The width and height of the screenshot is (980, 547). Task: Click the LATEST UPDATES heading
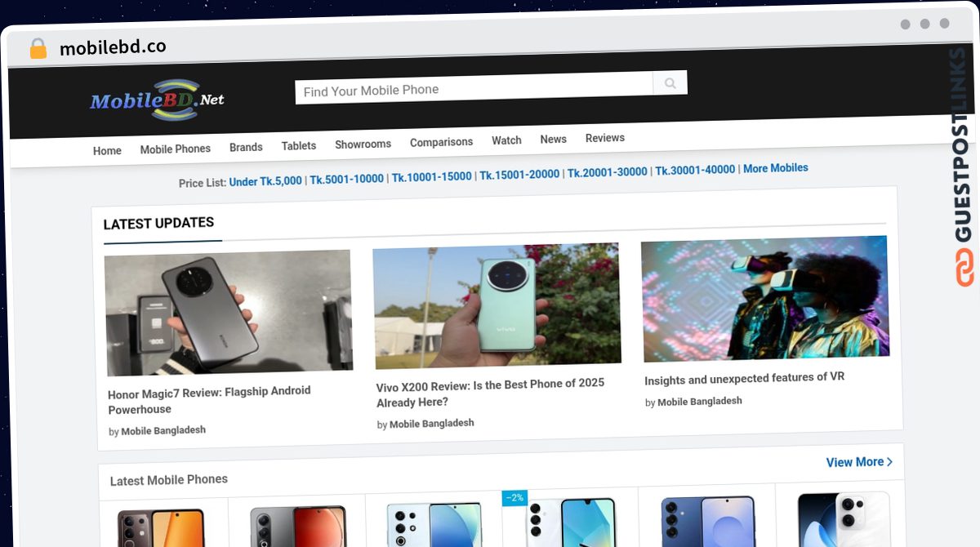click(158, 223)
